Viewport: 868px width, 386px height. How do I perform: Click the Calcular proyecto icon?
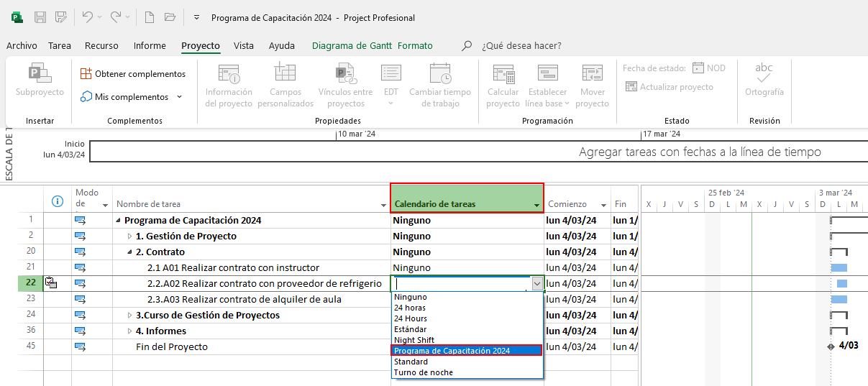(x=503, y=74)
